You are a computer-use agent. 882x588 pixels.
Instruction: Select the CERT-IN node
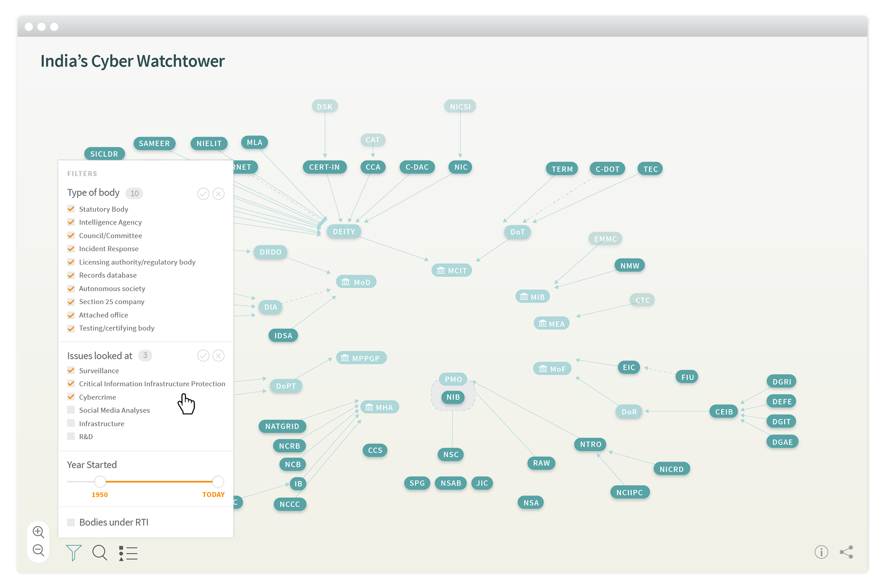click(x=324, y=167)
